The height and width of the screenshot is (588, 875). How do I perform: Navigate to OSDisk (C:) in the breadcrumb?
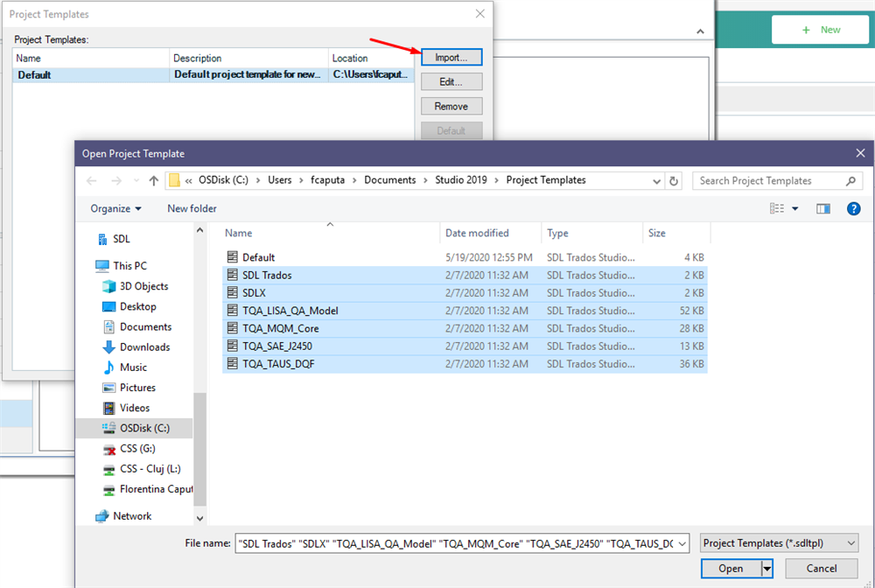223,180
